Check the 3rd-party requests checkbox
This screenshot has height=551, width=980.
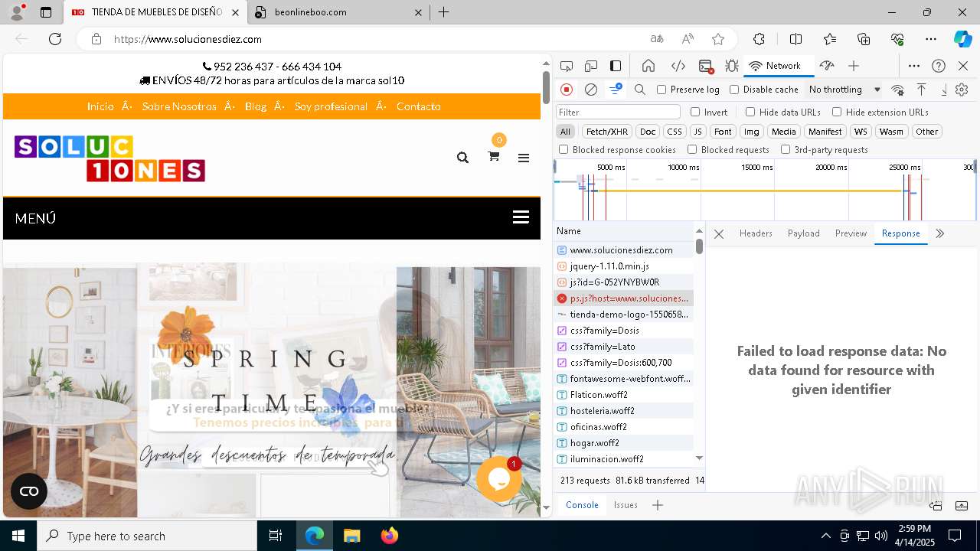tap(786, 149)
